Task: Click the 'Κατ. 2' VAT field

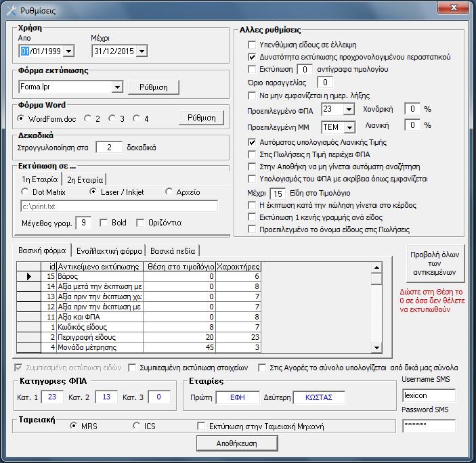Action: click(x=106, y=397)
